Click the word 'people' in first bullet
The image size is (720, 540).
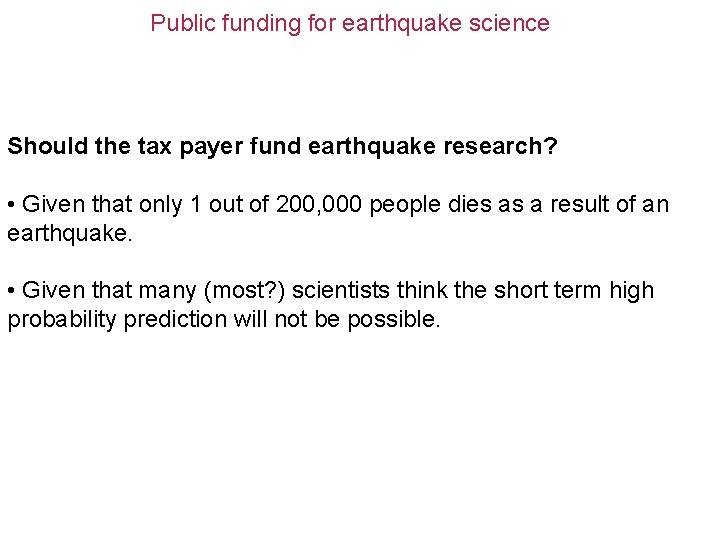(398, 205)
